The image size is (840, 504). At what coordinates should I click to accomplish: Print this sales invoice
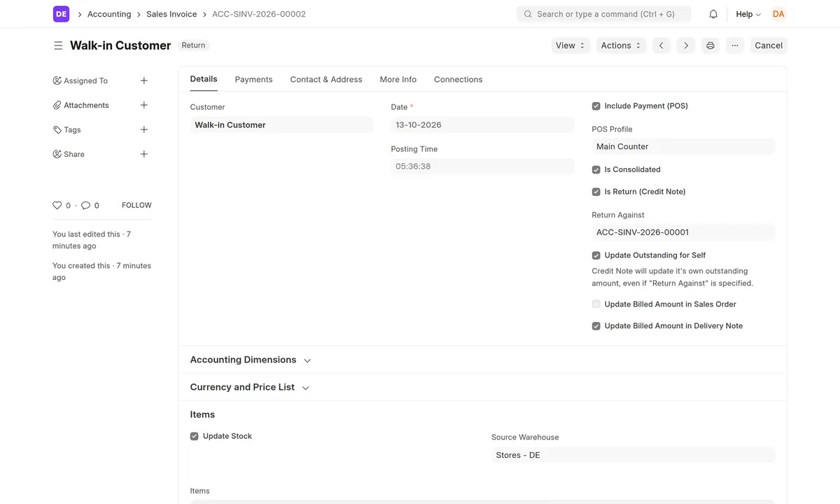point(710,45)
